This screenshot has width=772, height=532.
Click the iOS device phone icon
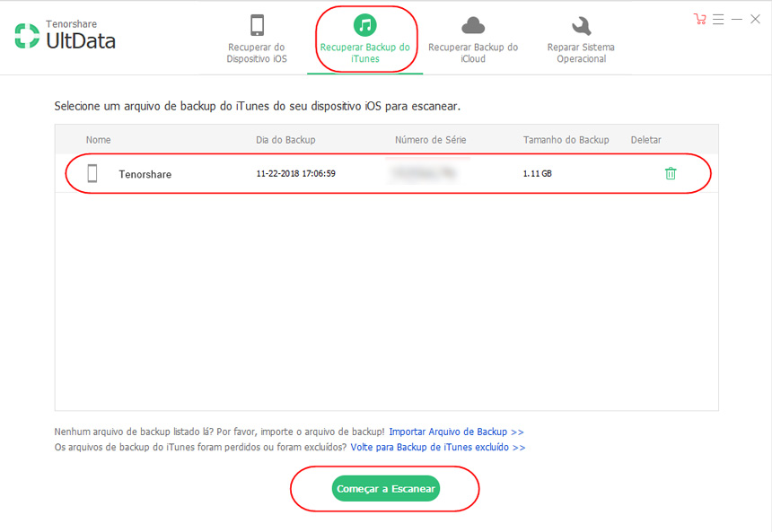click(x=257, y=25)
